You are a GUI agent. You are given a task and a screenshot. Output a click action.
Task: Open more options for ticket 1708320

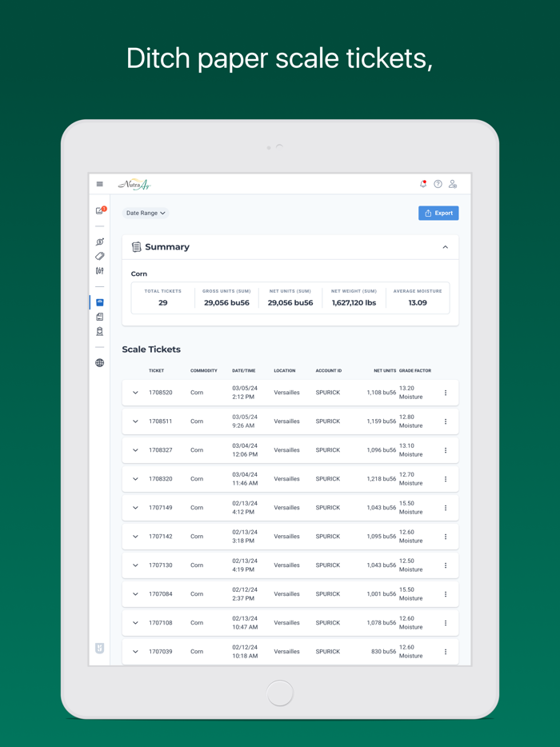pos(446,479)
